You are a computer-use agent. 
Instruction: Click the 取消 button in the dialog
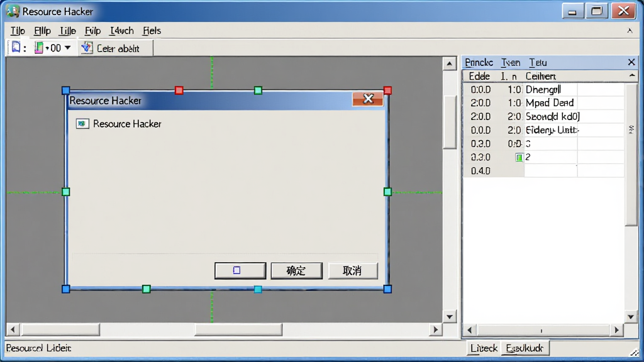[x=352, y=270]
